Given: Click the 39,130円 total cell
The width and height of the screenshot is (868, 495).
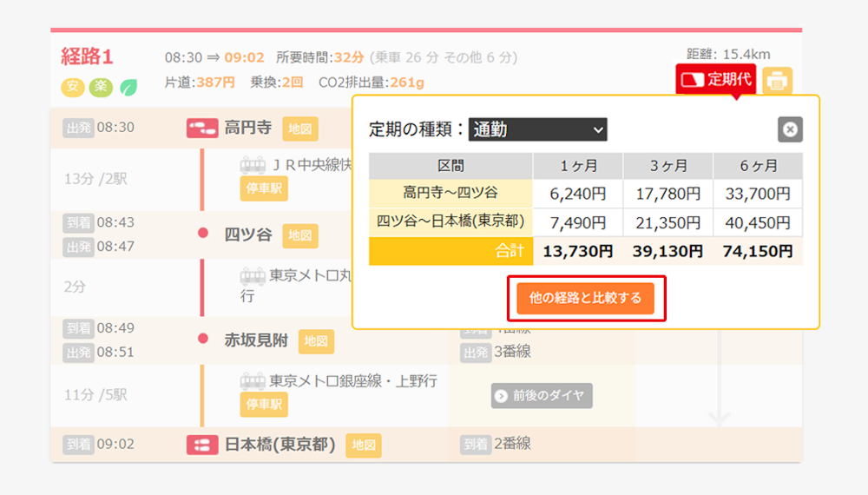Looking at the screenshot, I should (x=668, y=251).
